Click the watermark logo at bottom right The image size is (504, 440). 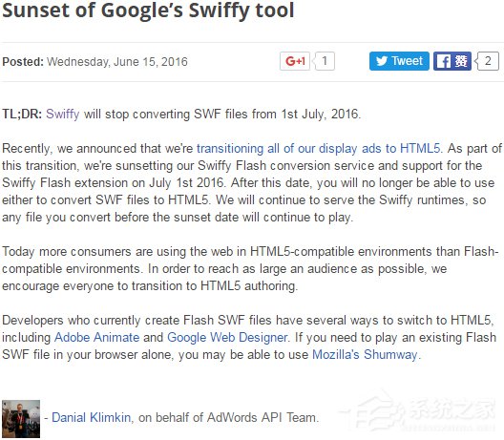[419, 413]
